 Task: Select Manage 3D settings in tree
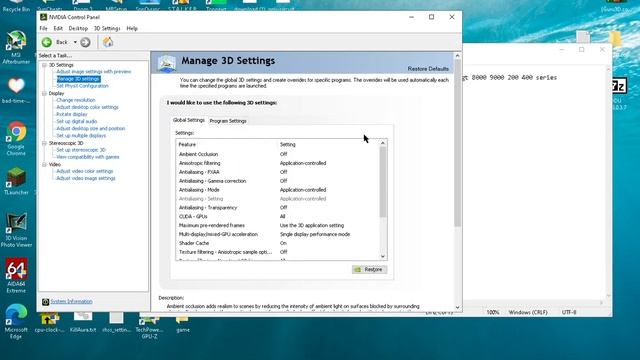(x=78, y=79)
